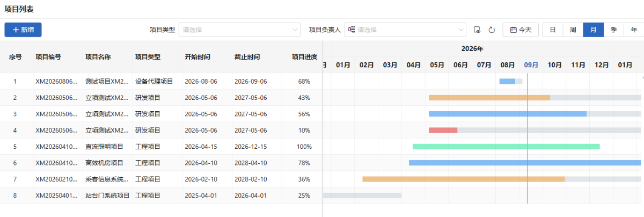Click the 09月 month header
This screenshot has height=217, width=644.
click(x=531, y=65)
